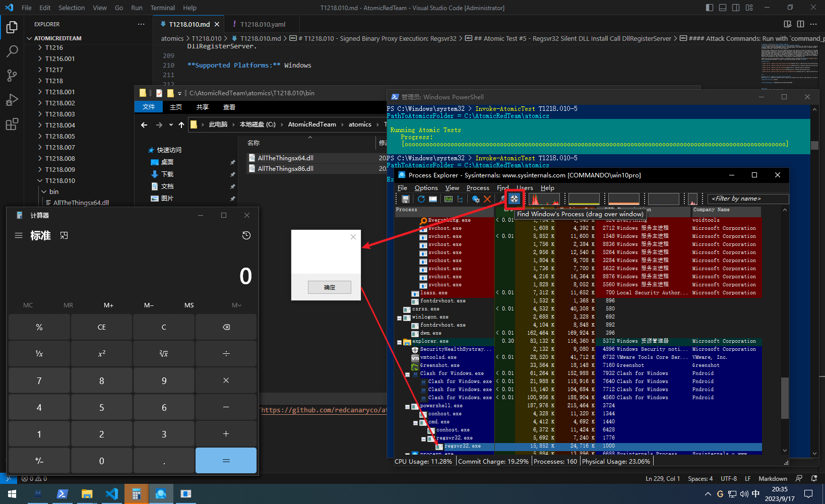Click the PowerShell icon on the taskbar
Viewport: 825px width, 504px height.
coord(62,494)
